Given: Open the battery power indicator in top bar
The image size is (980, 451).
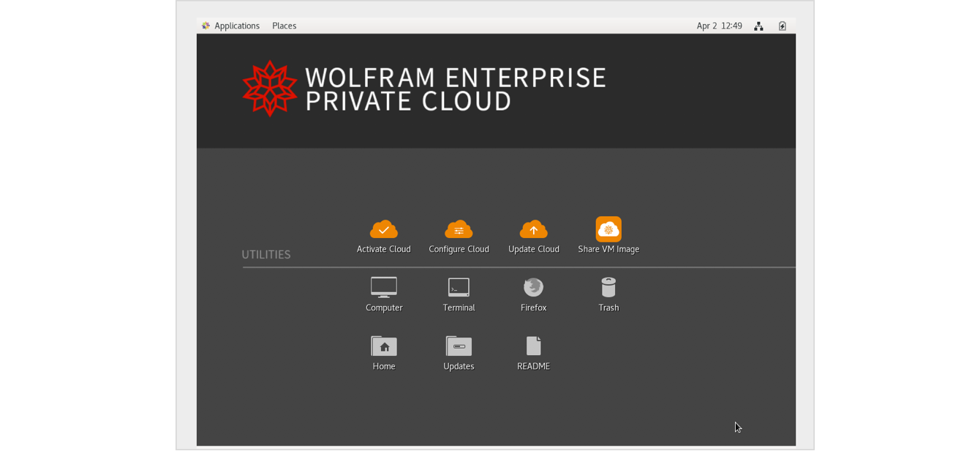Looking at the screenshot, I should click(x=782, y=26).
